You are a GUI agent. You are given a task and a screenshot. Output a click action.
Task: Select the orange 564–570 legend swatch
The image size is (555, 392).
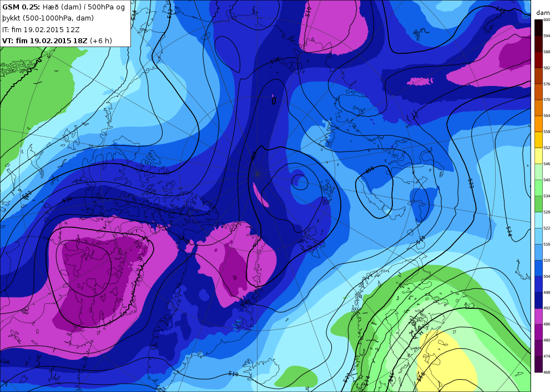[x=538, y=108]
